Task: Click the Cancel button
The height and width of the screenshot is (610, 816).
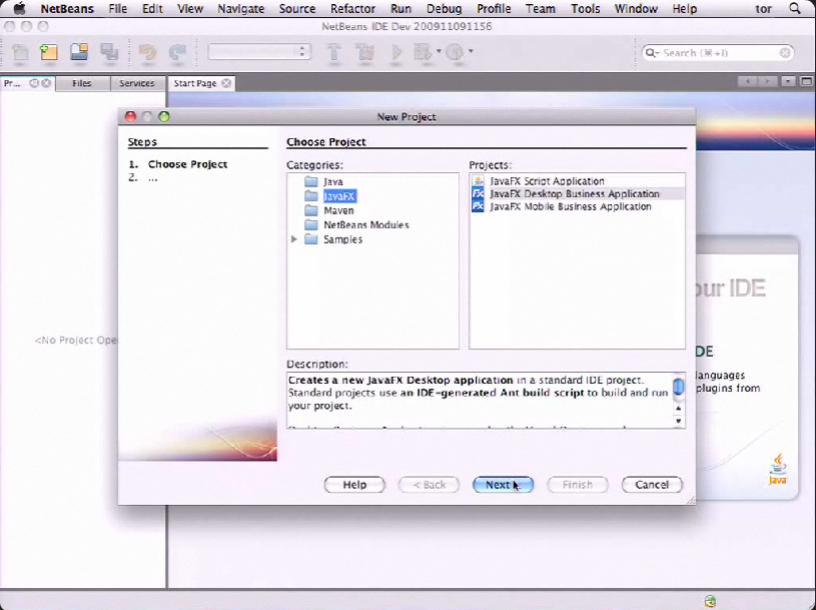Action: [652, 485]
